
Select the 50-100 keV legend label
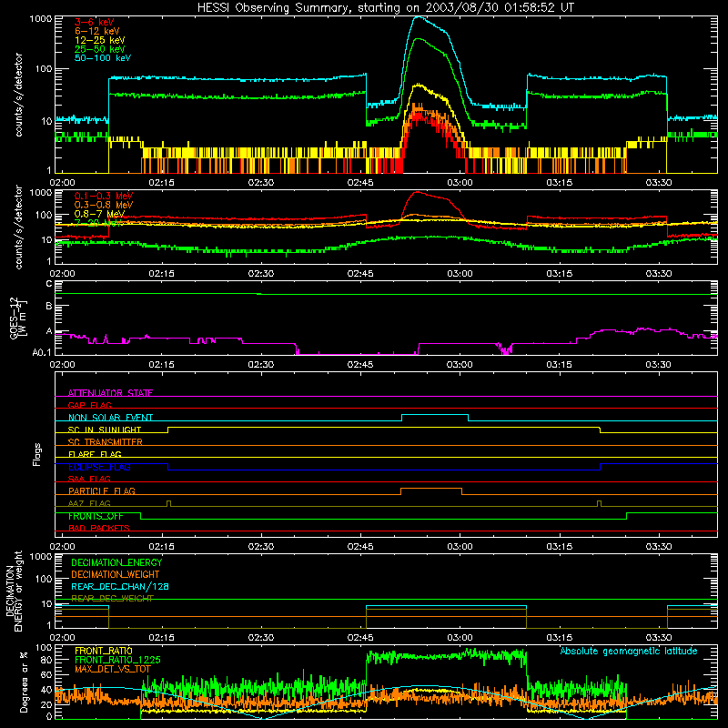103,58
